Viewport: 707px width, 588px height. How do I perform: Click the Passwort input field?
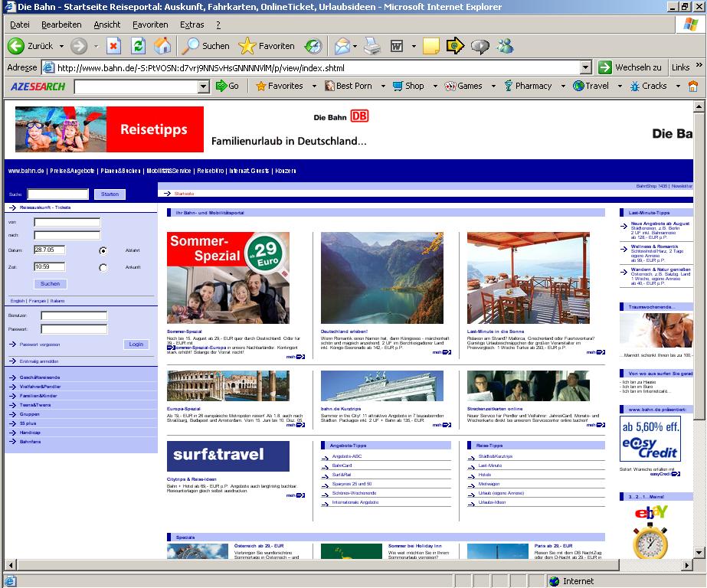pos(74,329)
